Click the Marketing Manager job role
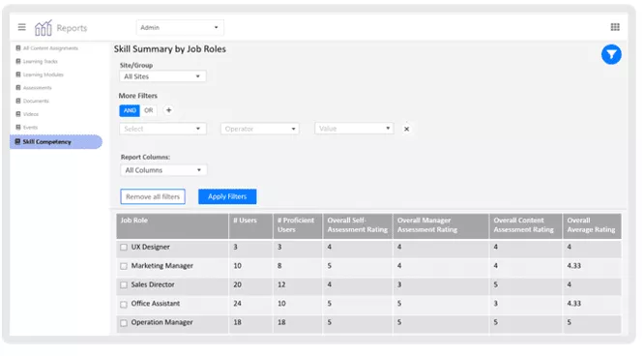This screenshot has height=356, width=644. pos(162,266)
